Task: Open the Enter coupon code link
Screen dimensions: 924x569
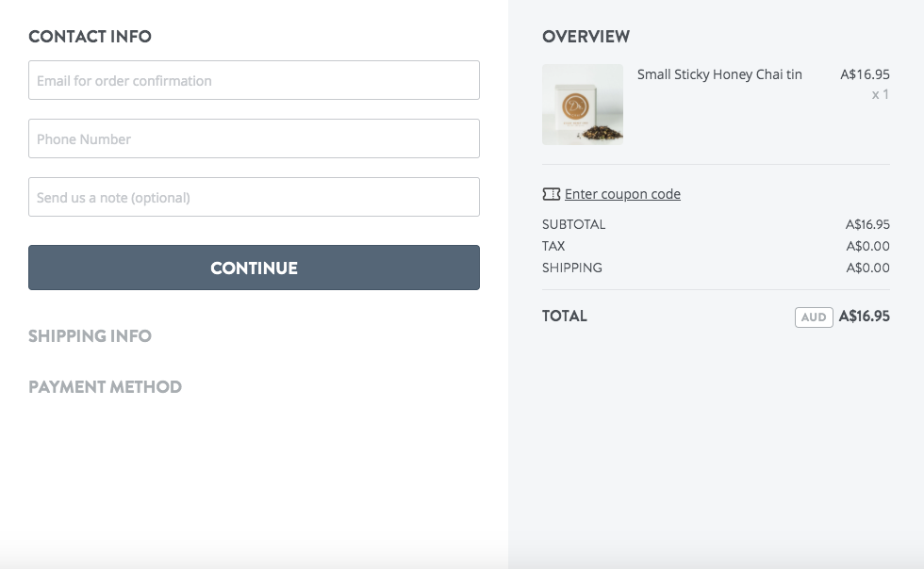Action: [622, 194]
